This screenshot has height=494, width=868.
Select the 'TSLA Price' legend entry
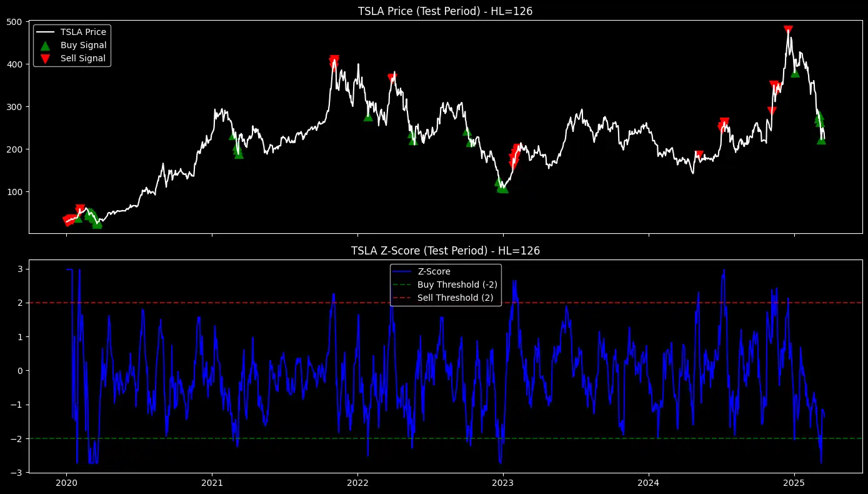click(x=83, y=32)
